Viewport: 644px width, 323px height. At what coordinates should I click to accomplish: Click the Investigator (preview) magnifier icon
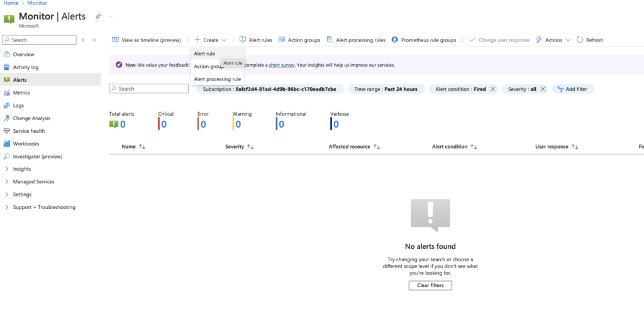point(6,156)
